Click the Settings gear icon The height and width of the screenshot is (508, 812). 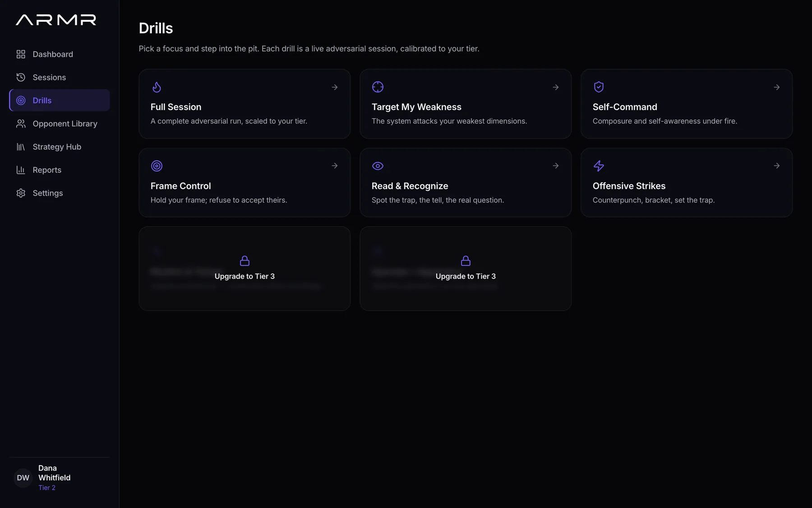coord(21,193)
